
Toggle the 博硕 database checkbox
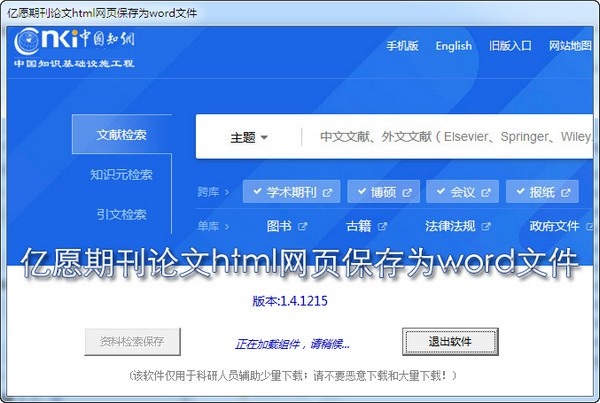pos(362,191)
